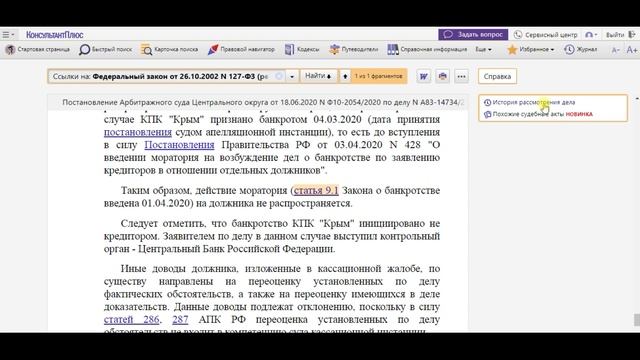640x360 pixels.
Task: Click the vertical scrollbar thumb
Action: pyautogui.click(x=636, y=320)
